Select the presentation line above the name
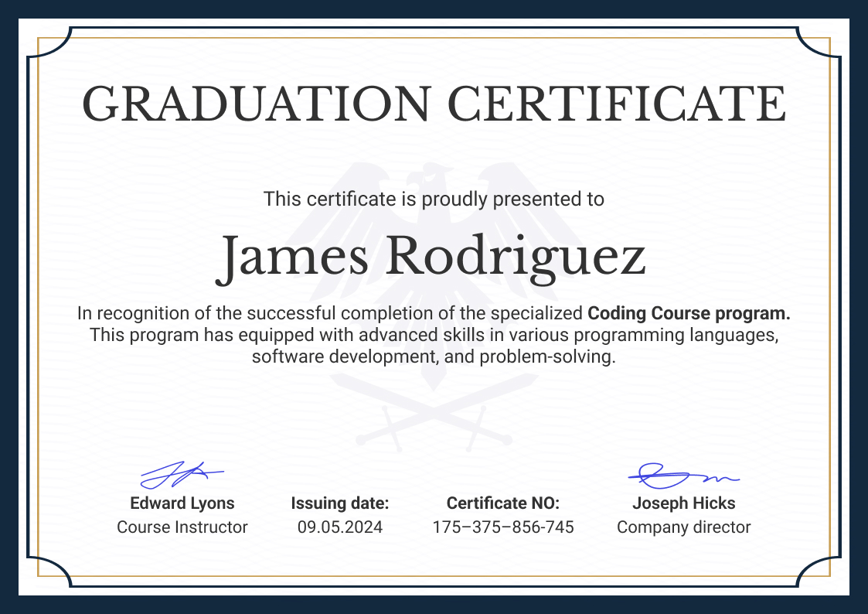Viewport: 868px width, 614px height. pyautogui.click(x=434, y=199)
